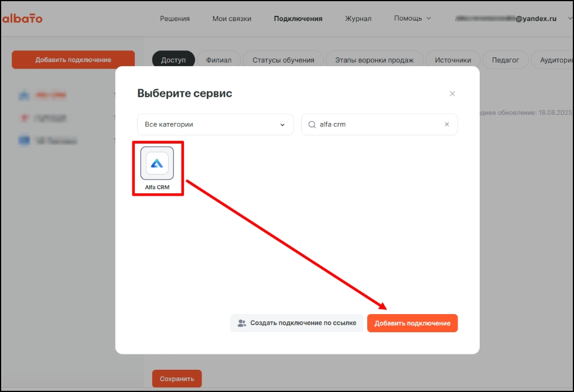The height and width of the screenshot is (392, 574).
Task: Switch to the Статусы обучения tab
Action: coord(283,60)
